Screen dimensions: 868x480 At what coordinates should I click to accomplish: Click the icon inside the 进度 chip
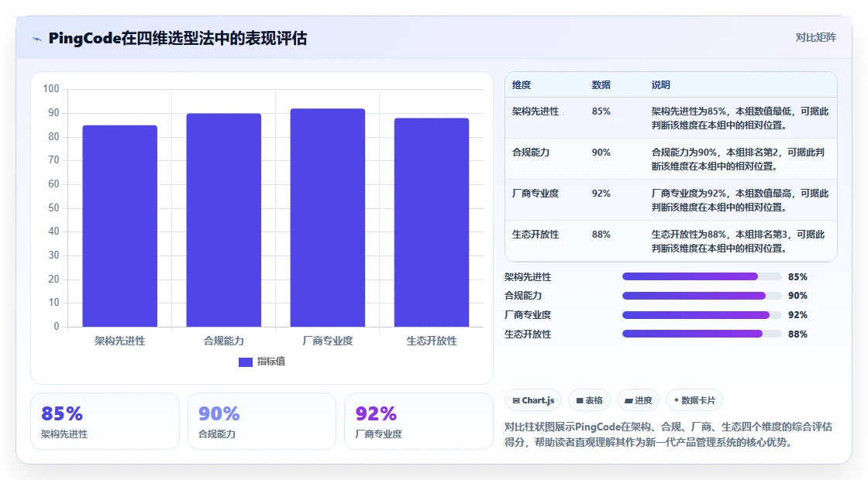point(629,401)
